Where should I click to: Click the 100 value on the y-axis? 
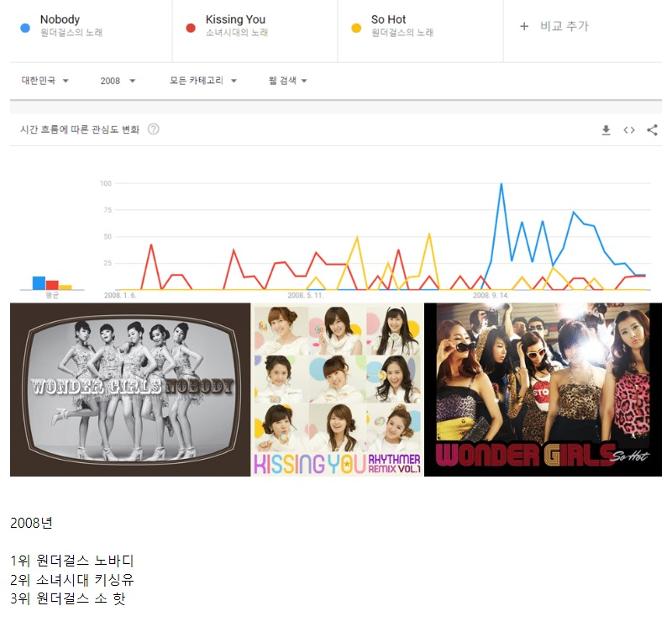106,183
